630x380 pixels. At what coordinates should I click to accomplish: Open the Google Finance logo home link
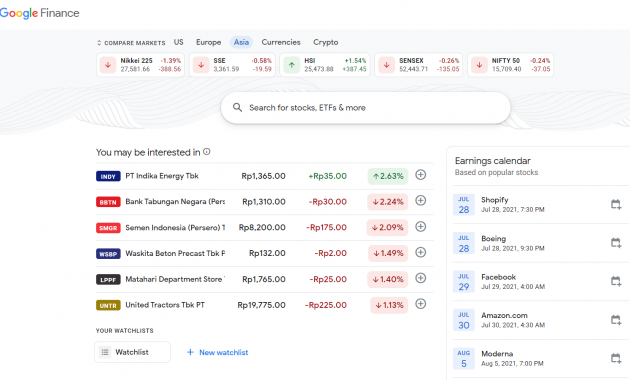[x=39, y=13]
